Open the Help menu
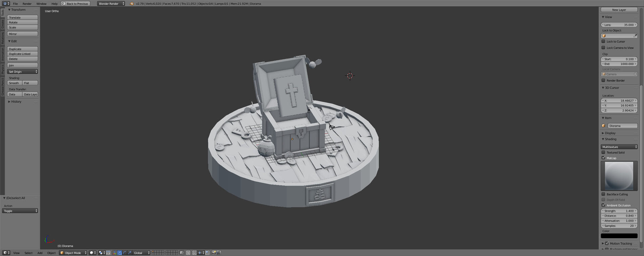The image size is (644, 256). click(54, 4)
